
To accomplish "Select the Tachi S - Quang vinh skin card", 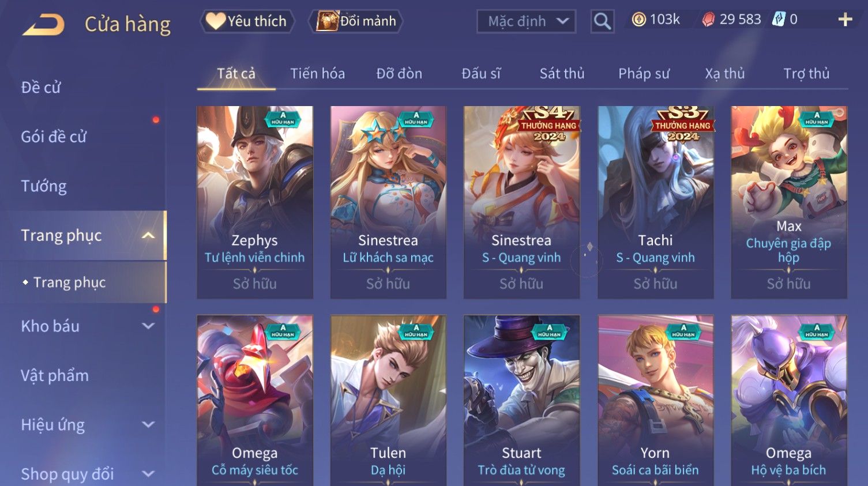I will [x=655, y=202].
